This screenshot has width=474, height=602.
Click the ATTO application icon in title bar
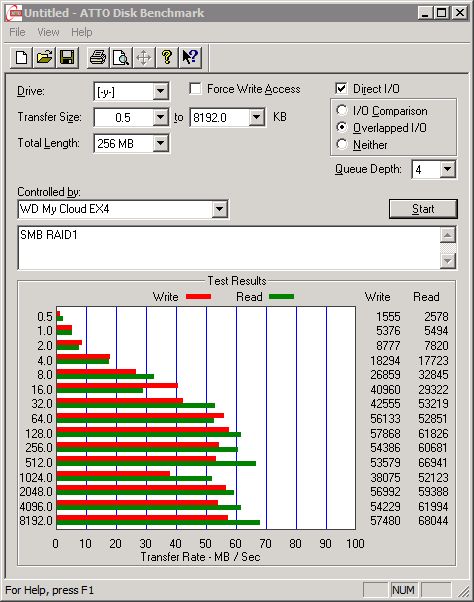[15, 13]
